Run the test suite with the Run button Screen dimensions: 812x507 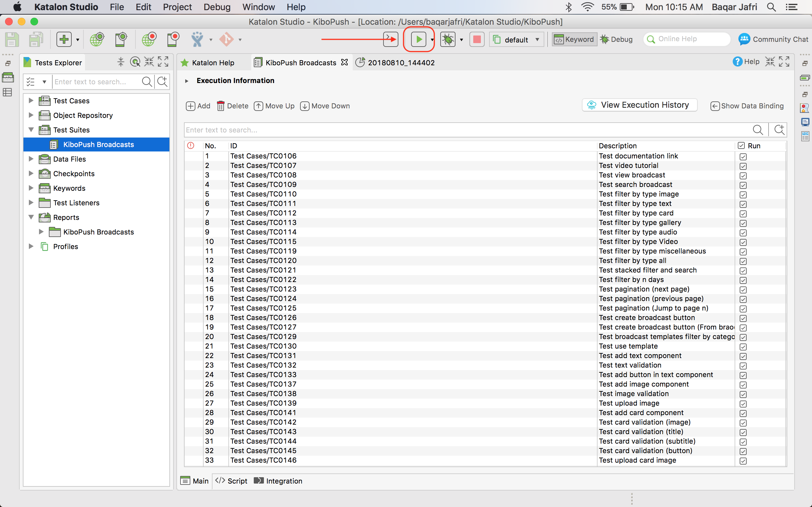click(418, 39)
